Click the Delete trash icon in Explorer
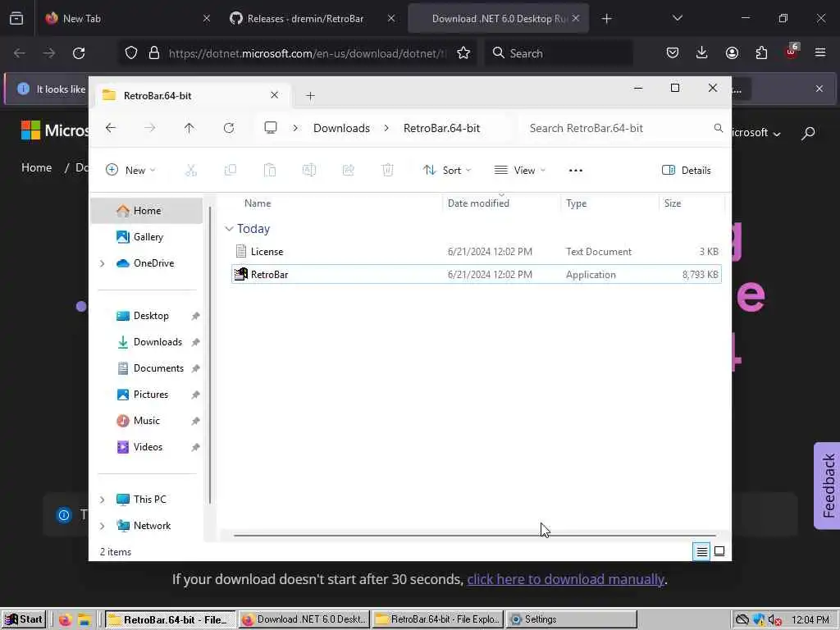The width and height of the screenshot is (840, 630). (387, 171)
